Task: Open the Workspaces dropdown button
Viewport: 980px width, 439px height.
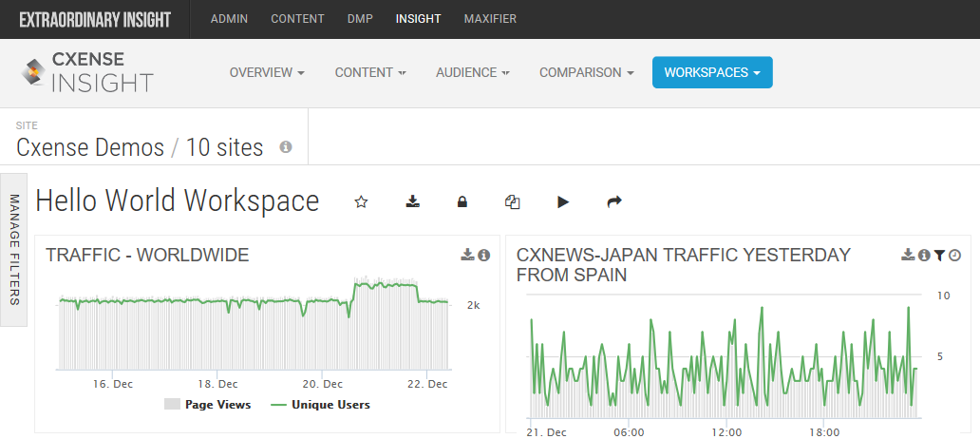Action: (x=712, y=72)
